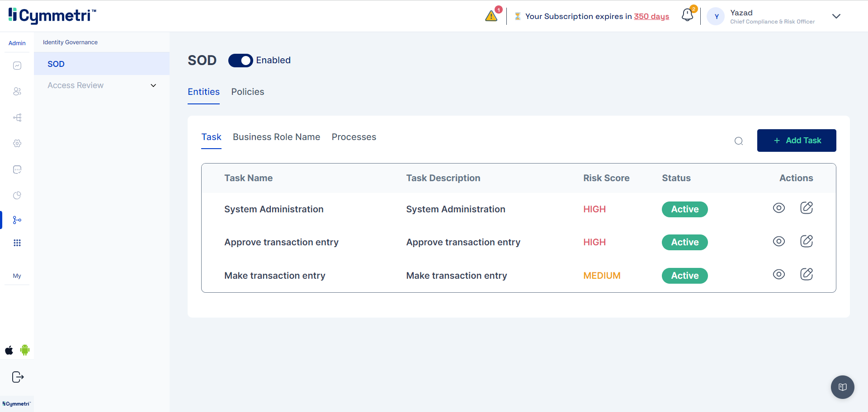Edit the Make transaction entry task

807,274
